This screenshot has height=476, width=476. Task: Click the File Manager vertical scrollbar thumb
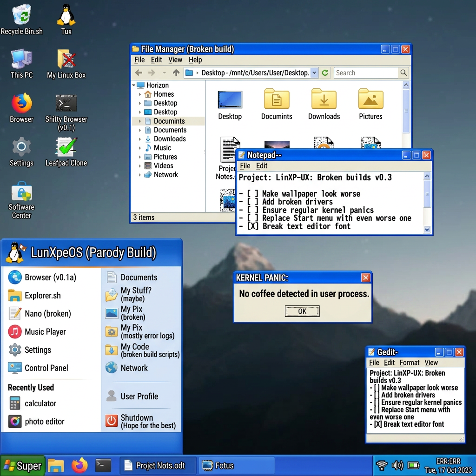pos(406,111)
